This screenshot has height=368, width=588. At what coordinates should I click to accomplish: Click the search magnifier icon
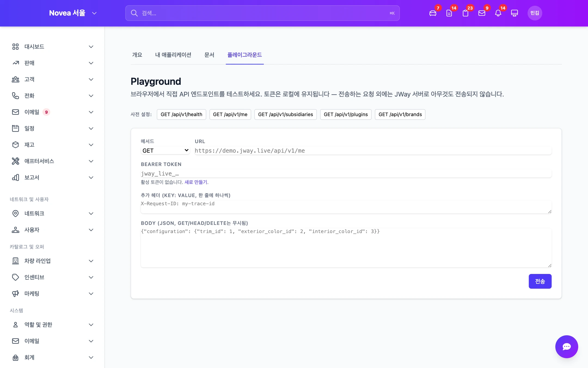point(134,13)
